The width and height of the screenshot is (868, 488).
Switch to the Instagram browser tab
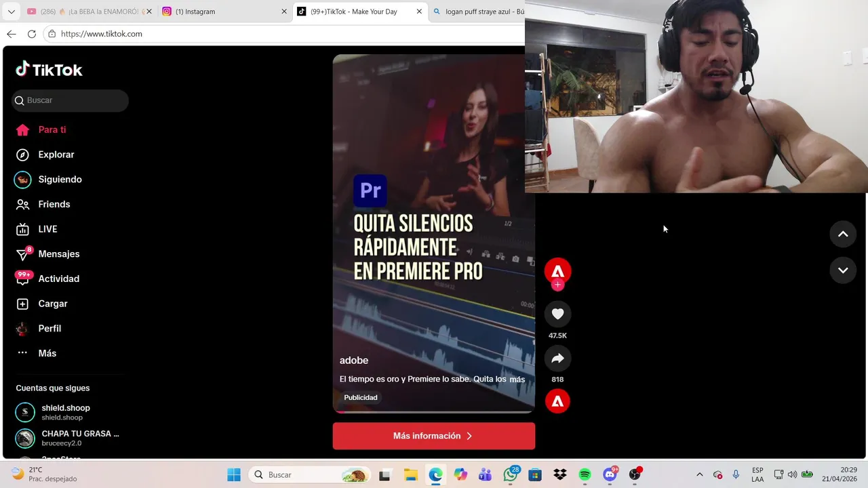225,12
